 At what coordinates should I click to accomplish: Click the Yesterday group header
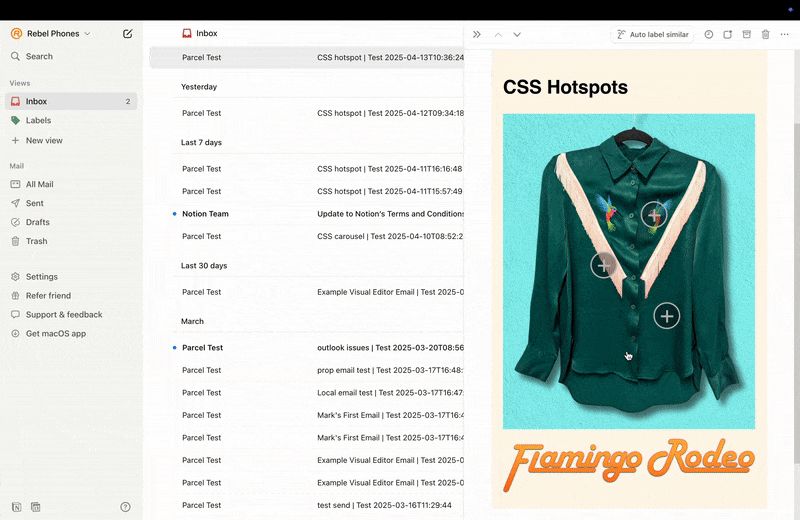click(x=199, y=87)
